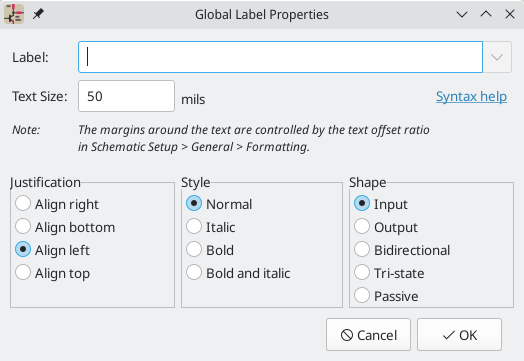
Task: Select Align left justification
Action: pyautogui.click(x=52, y=250)
